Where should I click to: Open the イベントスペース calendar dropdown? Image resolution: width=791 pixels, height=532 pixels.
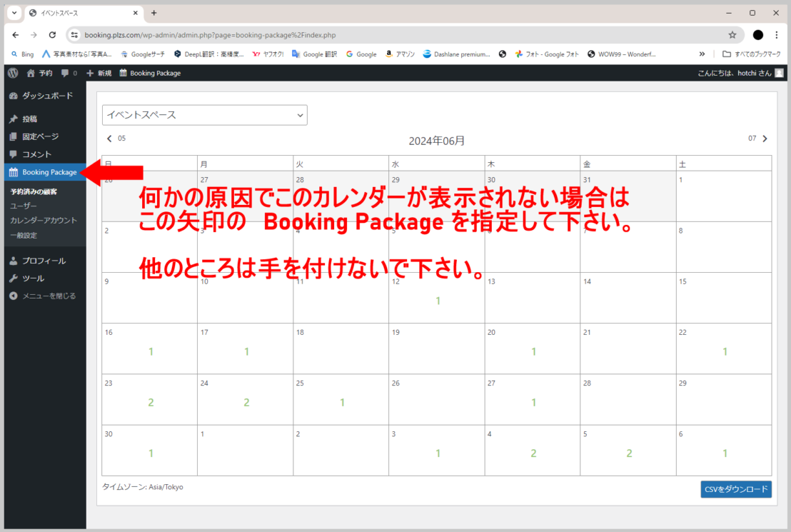[204, 115]
